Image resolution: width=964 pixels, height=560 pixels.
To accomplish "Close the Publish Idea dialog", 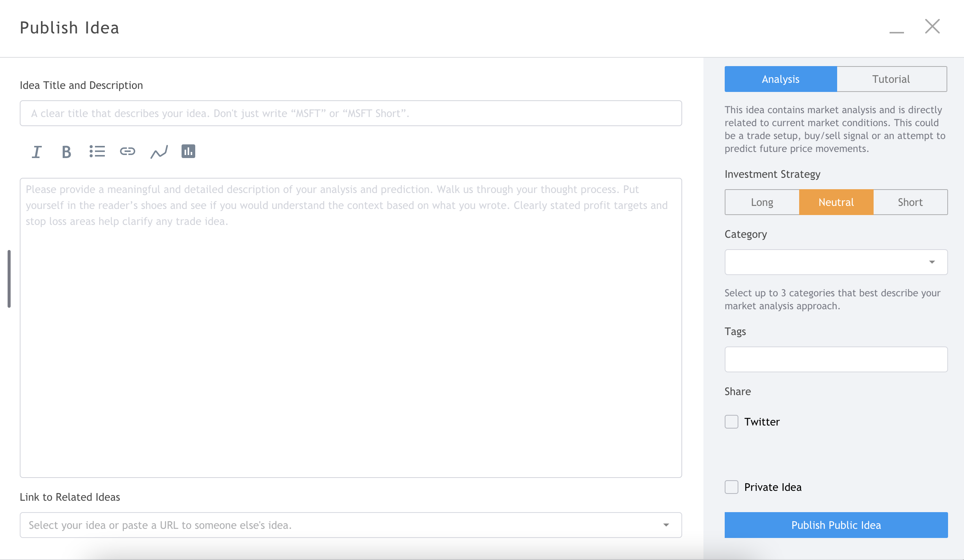I will 932,26.
